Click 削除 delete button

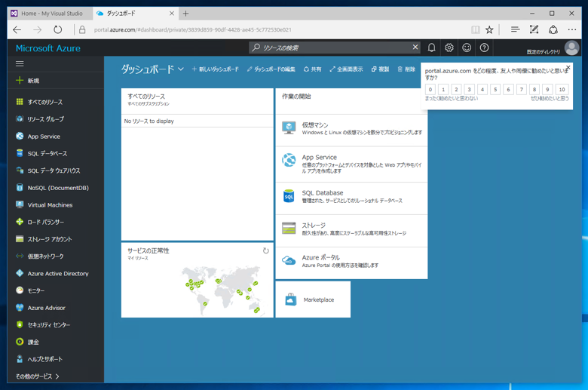coord(406,69)
